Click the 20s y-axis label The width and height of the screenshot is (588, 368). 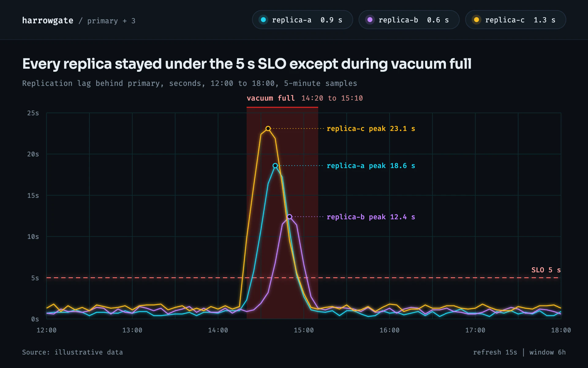(33, 154)
